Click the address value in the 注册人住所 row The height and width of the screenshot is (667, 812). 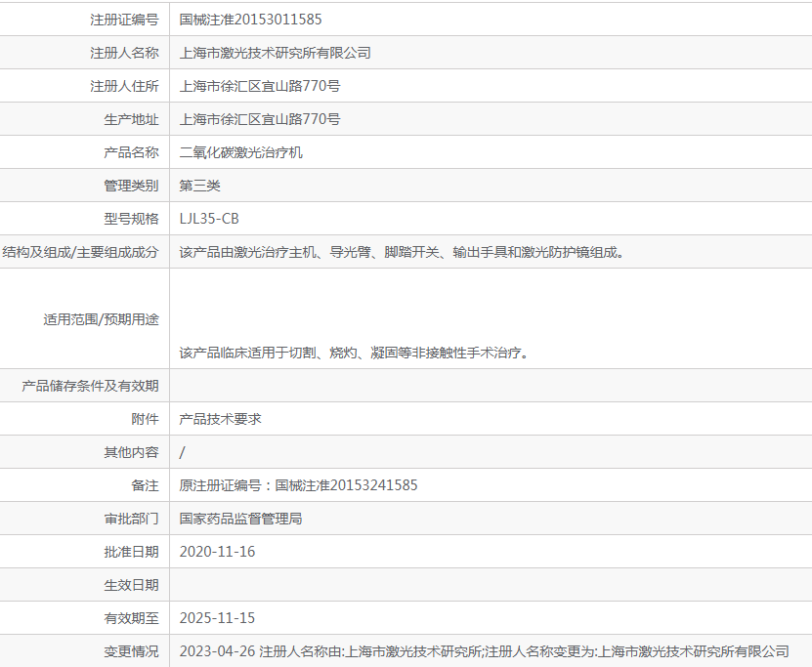[x=260, y=86]
